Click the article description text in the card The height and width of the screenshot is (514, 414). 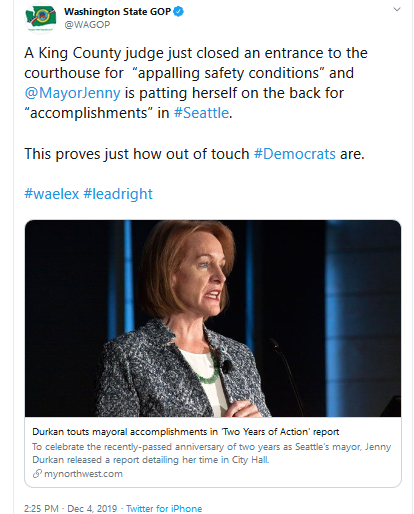click(x=211, y=453)
